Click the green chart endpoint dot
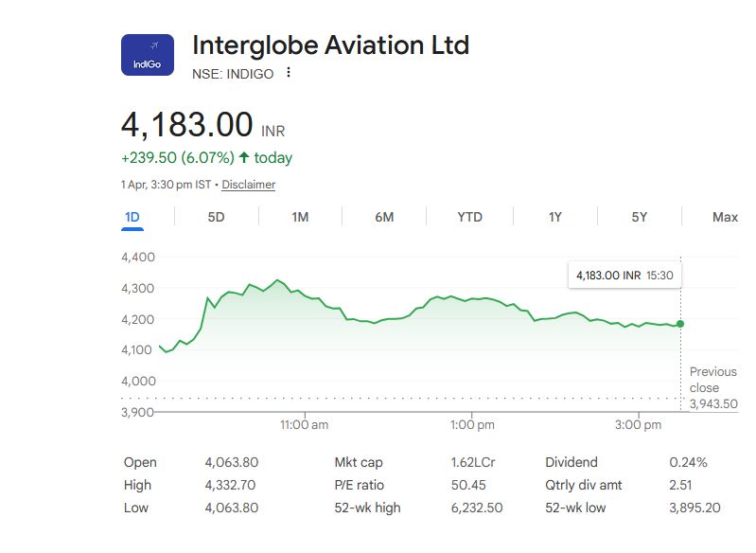Viewport: 756px width, 553px height. coord(680,324)
